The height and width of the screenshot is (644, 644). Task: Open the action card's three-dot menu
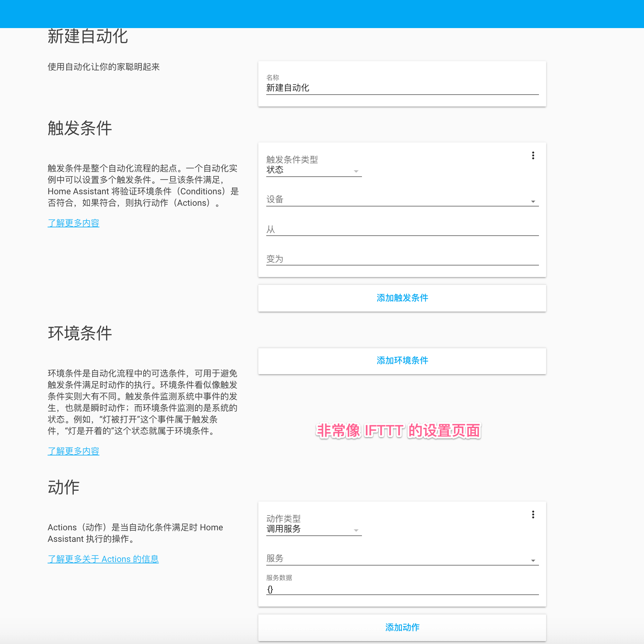pos(533,514)
